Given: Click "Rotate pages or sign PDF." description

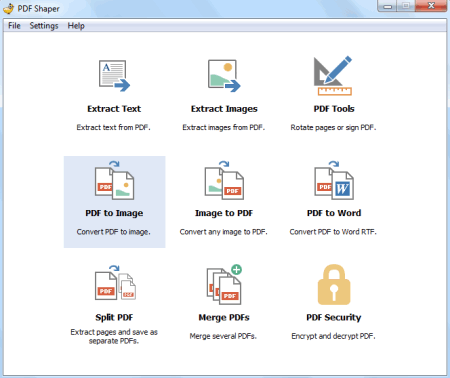Looking at the screenshot, I should 333,128.
